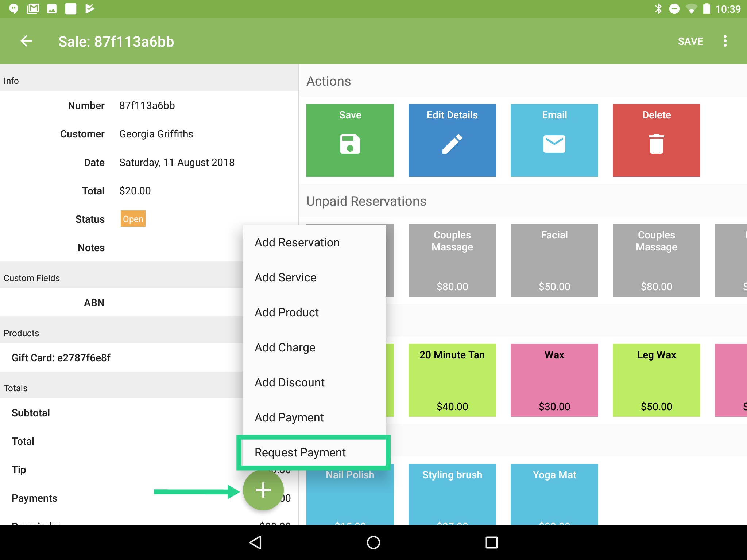
Task: Select the Leg Wax $50.00 tile
Action: tap(656, 380)
